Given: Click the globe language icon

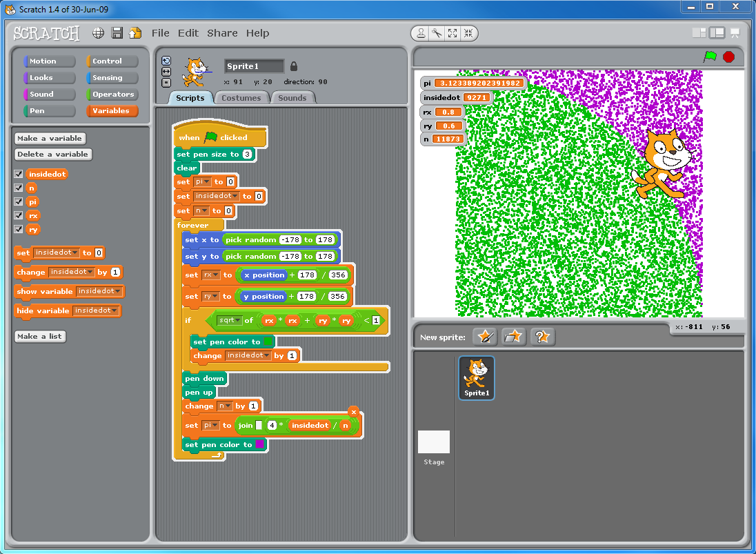Looking at the screenshot, I should (x=99, y=33).
